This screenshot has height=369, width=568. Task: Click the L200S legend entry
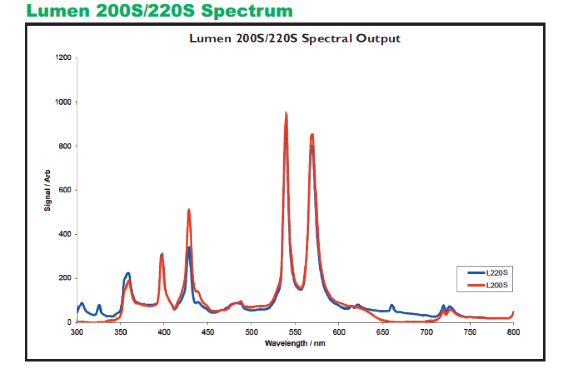488,285
